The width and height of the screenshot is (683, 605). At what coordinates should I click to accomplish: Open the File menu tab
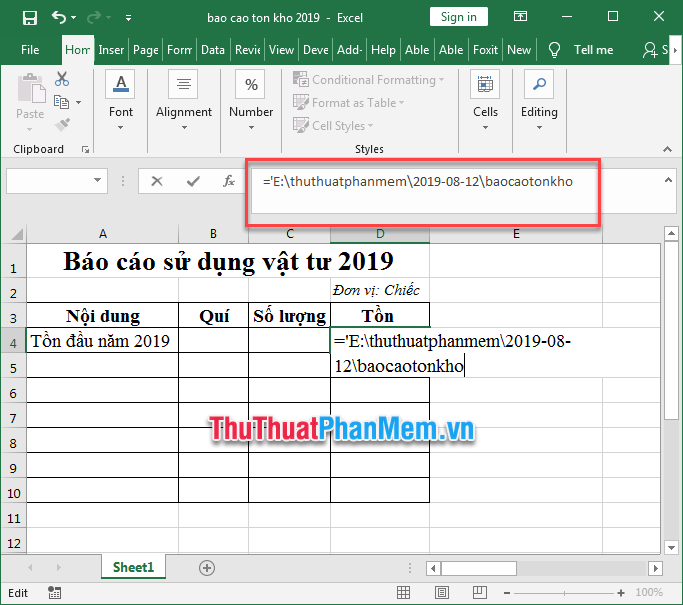click(x=30, y=50)
